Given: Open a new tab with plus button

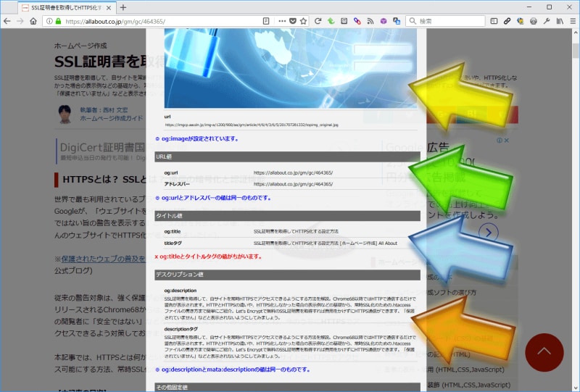Looking at the screenshot, I should pos(123,7).
